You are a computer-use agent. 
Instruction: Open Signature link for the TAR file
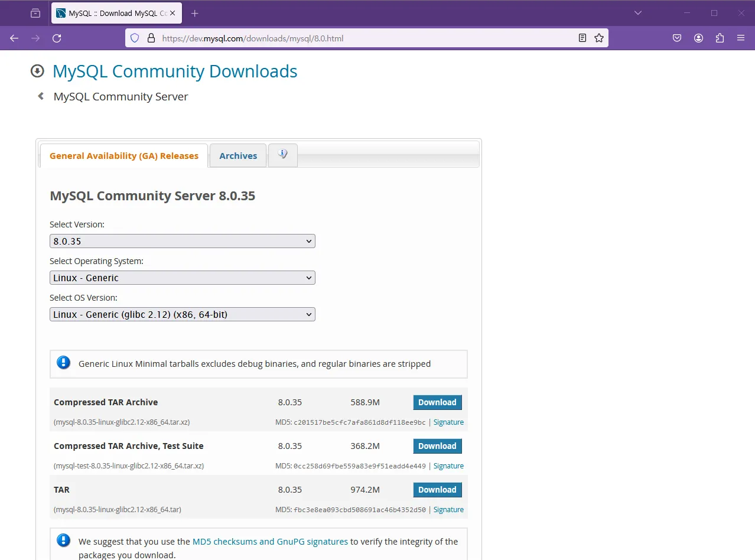tap(448, 510)
